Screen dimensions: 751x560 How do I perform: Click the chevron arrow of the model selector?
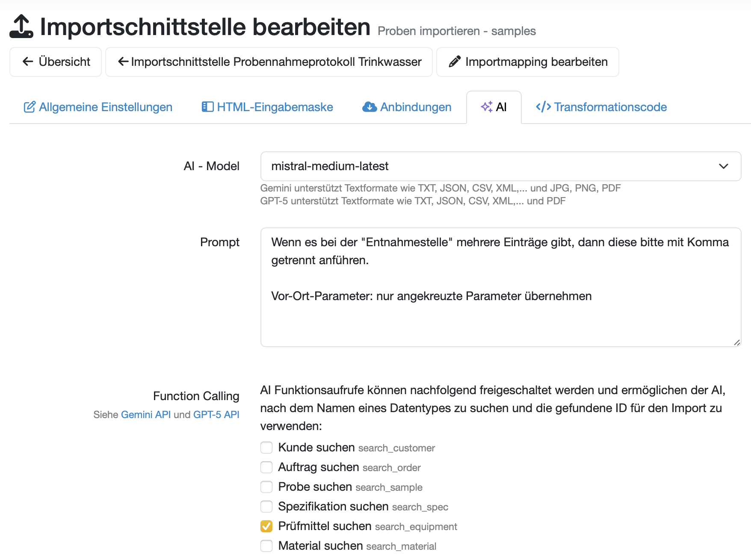tap(723, 166)
